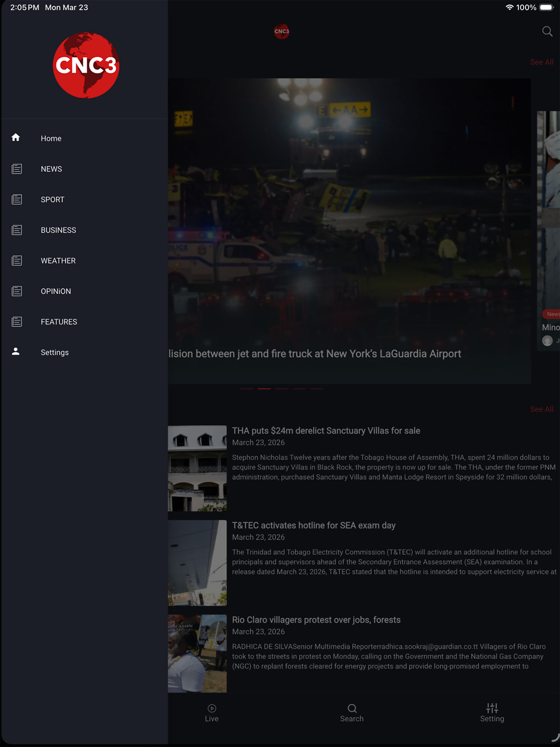Screen dimensions: 560x747
Task: Tap the OPINiON newspaper icon
Action: click(x=17, y=291)
